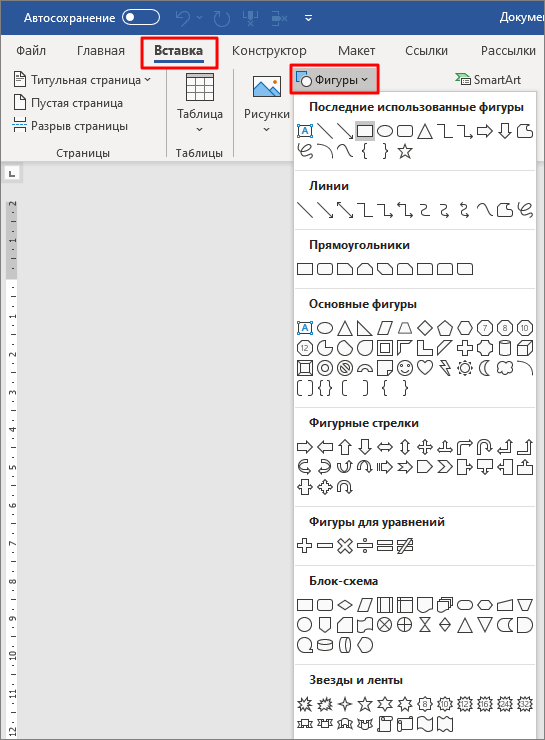This screenshot has width=545, height=740.
Task: Choose the flowchart document shape
Action: tap(425, 605)
